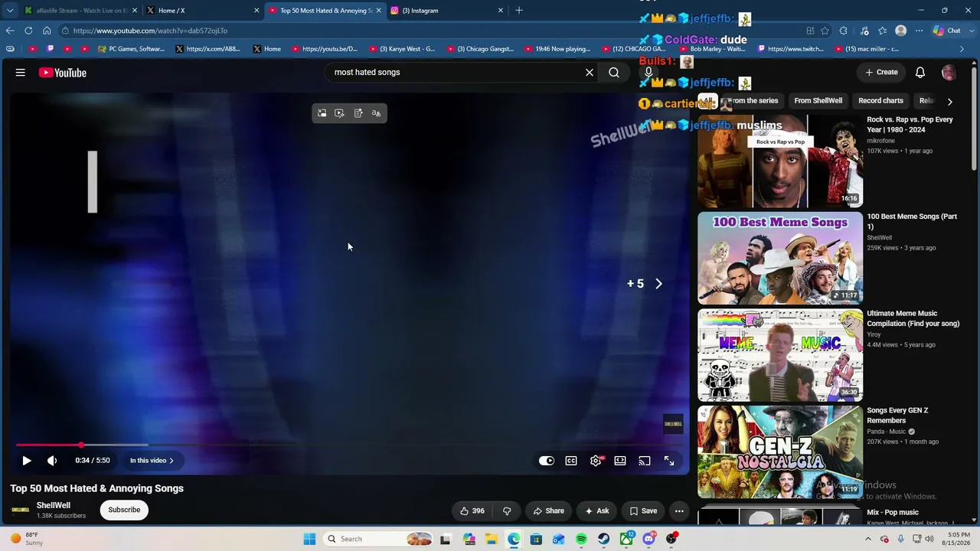Image resolution: width=980 pixels, height=551 pixels.
Task: Open more actions ellipsis menu
Action: click(679, 511)
